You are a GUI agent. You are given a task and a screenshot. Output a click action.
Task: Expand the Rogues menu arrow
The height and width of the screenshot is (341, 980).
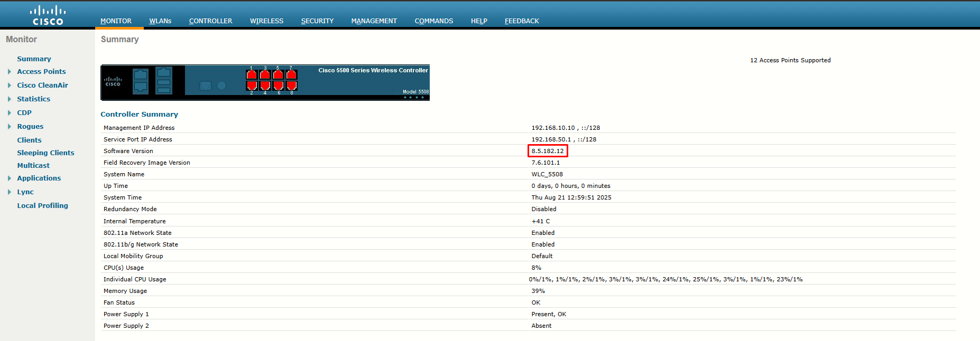(9, 127)
